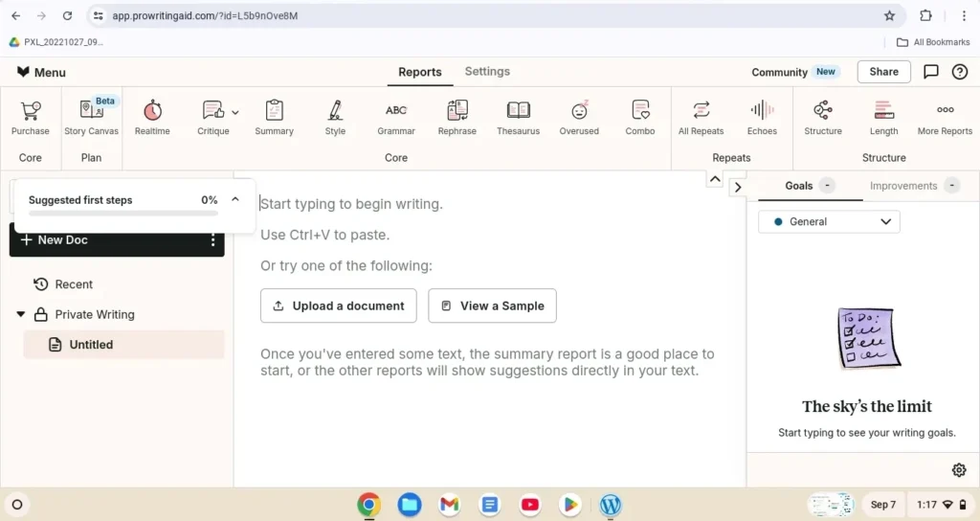This screenshot has height=521, width=980.
Task: Open the ProWritingAid Menu
Action: pos(41,72)
